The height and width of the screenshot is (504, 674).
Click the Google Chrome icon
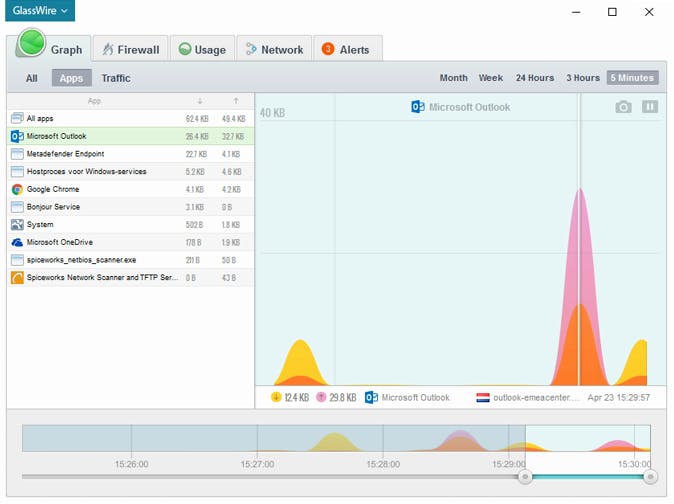pos(17,189)
